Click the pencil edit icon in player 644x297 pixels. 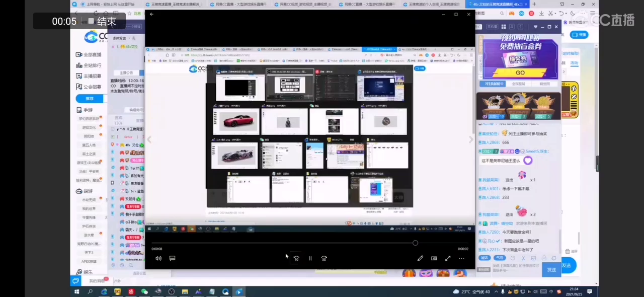point(420,258)
